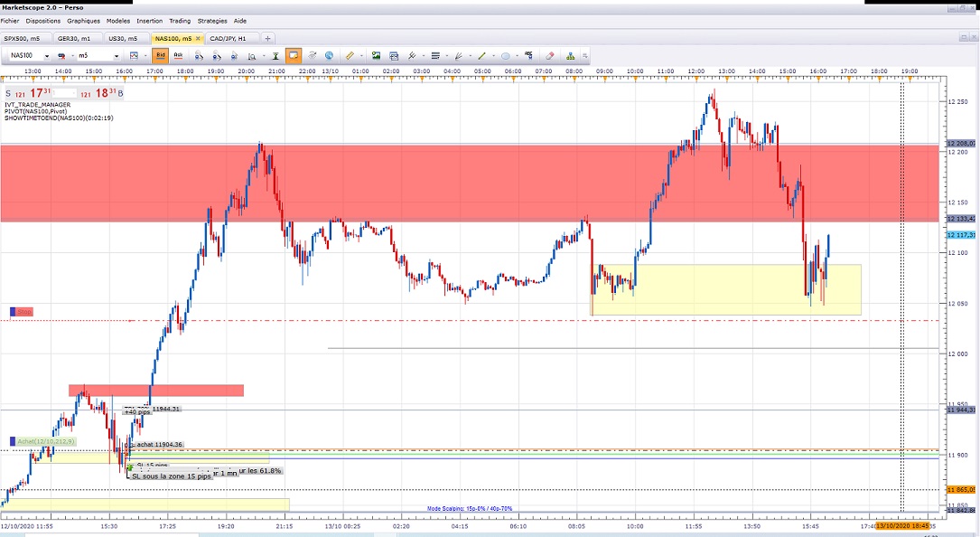The height and width of the screenshot is (537, 980).
Task: Click the crossed tools icon
Action: pyautogui.click(x=412, y=56)
